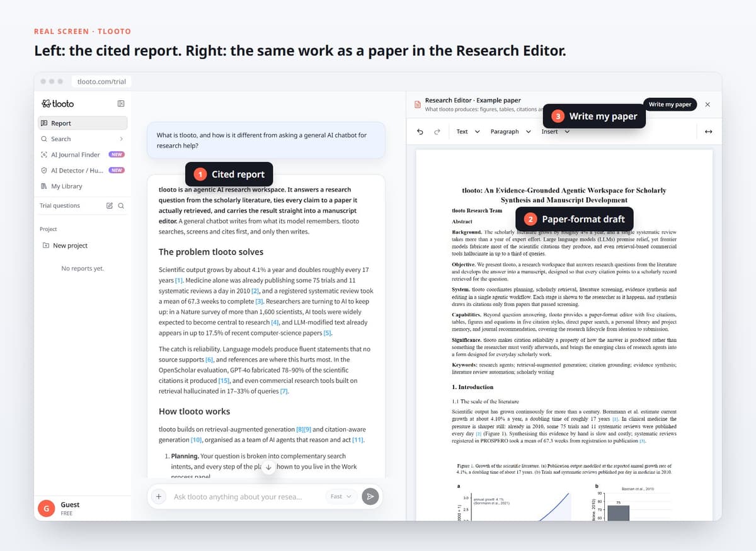Click the bar chart labeled b
This screenshot has height=551, width=756.
click(630, 503)
